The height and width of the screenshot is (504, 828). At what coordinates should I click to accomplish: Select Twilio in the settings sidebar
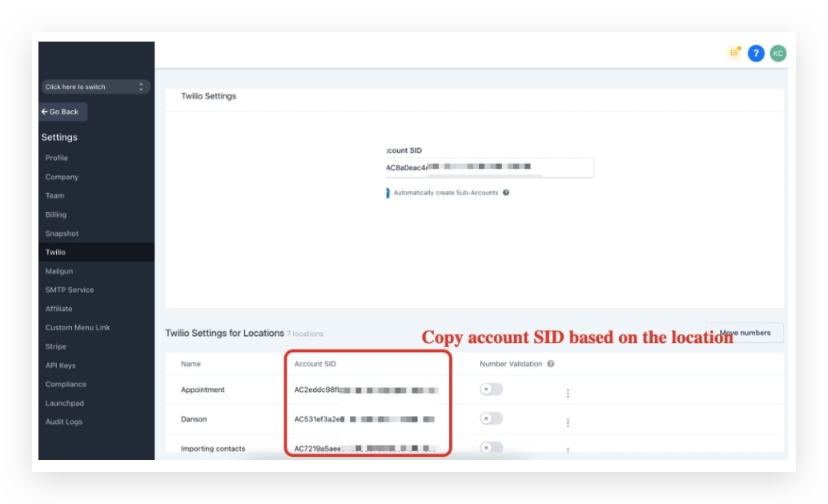click(97, 252)
